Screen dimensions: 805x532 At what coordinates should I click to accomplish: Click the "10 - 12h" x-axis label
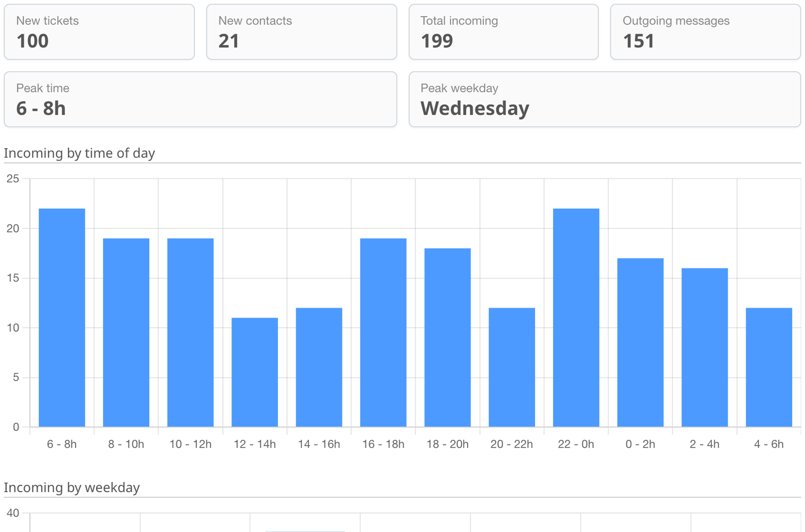[190, 444]
